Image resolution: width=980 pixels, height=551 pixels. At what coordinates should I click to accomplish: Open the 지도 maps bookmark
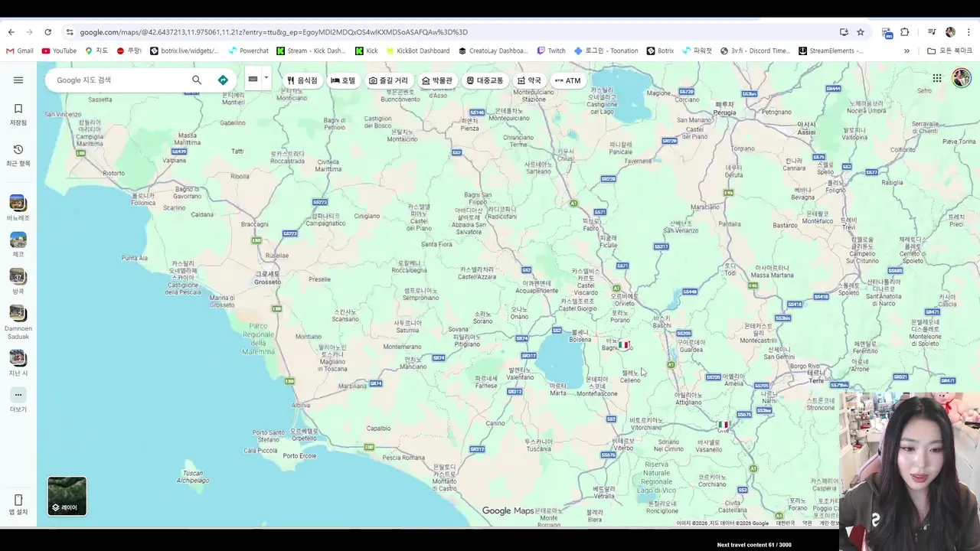[96, 51]
